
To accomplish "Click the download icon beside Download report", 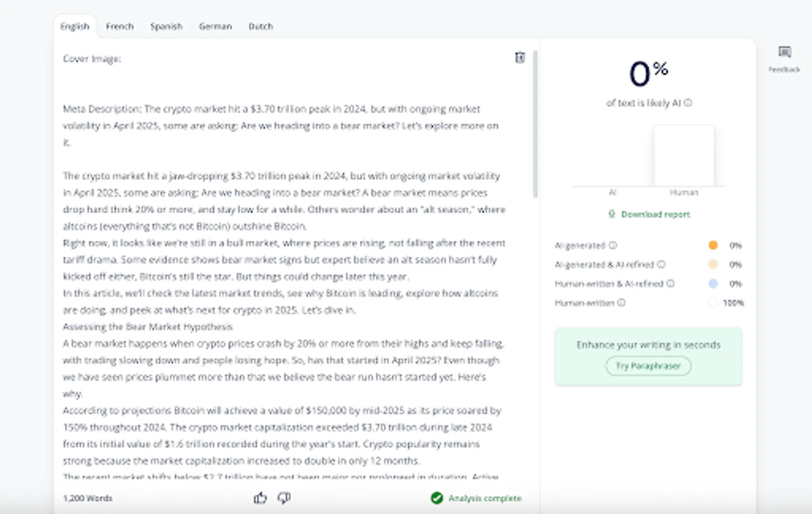I will pyautogui.click(x=612, y=214).
